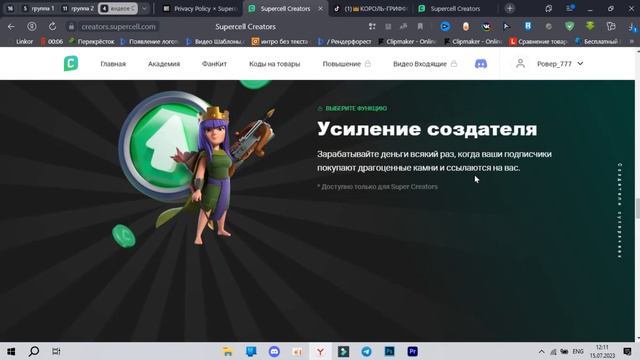Click the VK extension icon
Image resolution: width=640 pixels, height=360 pixels.
(x=486, y=27)
